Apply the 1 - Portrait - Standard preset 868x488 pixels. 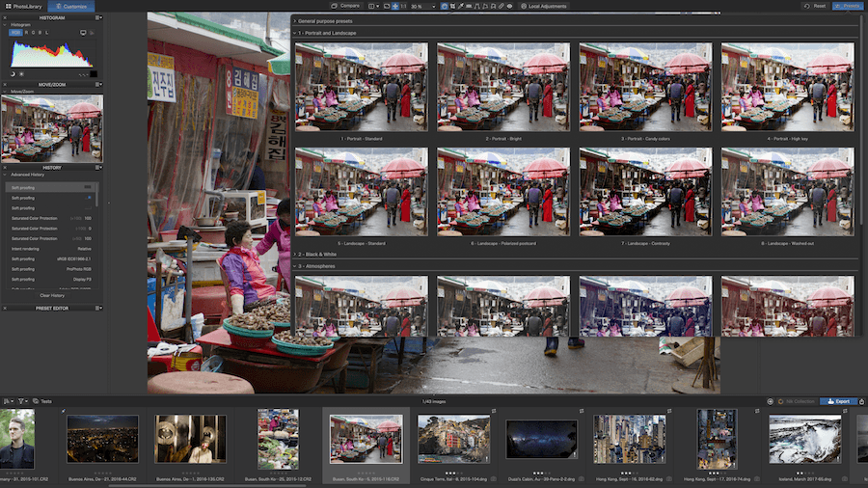click(x=362, y=87)
